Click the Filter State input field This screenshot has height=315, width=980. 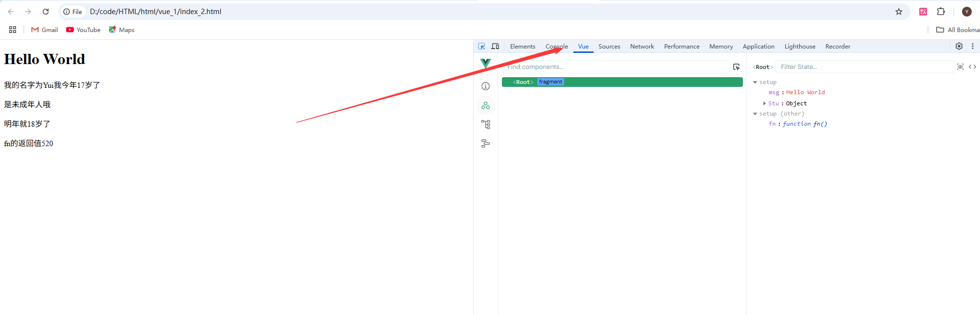(865, 67)
